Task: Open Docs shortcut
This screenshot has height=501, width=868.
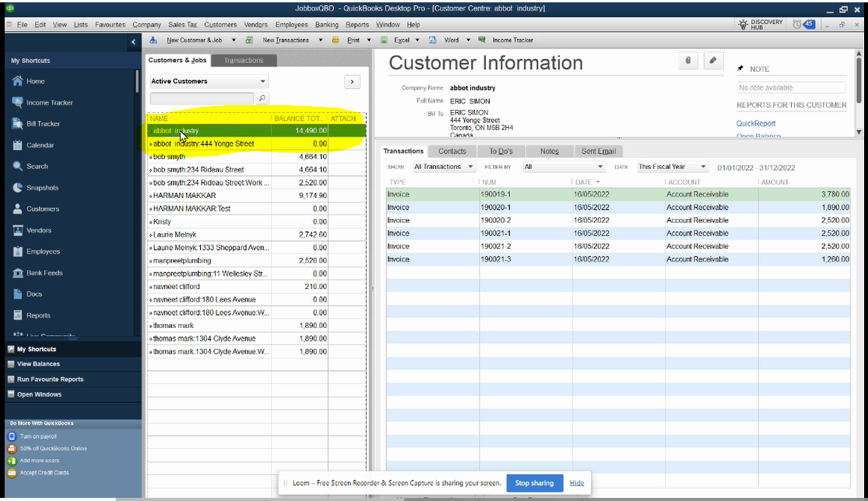Action: pos(28,295)
